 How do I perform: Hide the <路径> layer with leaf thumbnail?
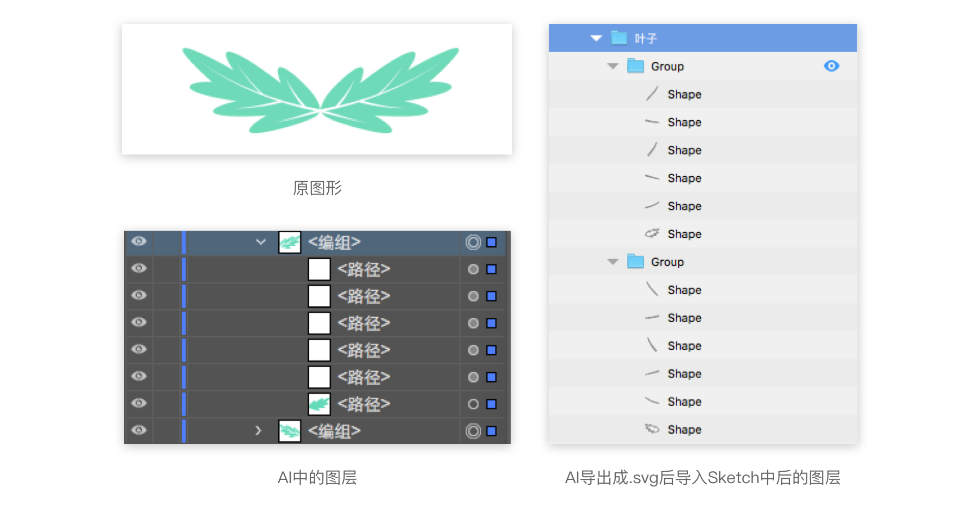tap(139, 403)
